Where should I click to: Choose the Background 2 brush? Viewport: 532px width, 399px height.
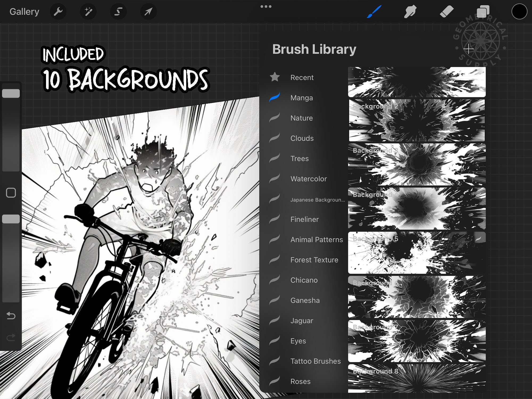pos(417,120)
